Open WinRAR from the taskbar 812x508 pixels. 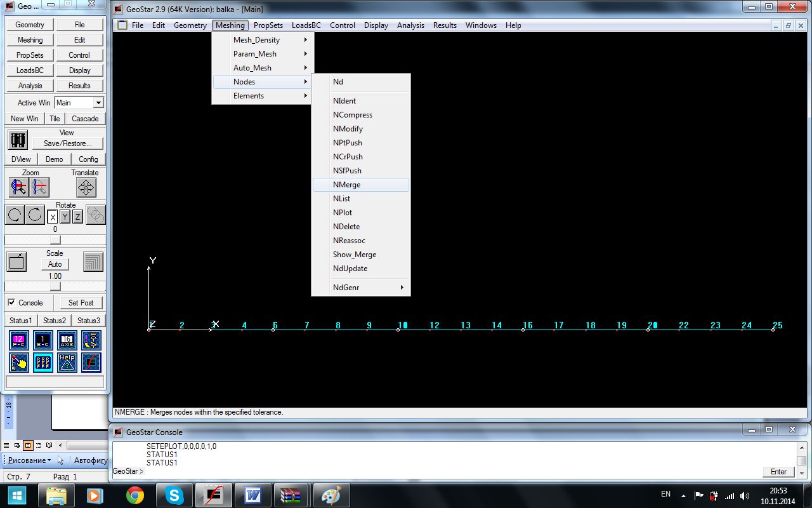292,495
